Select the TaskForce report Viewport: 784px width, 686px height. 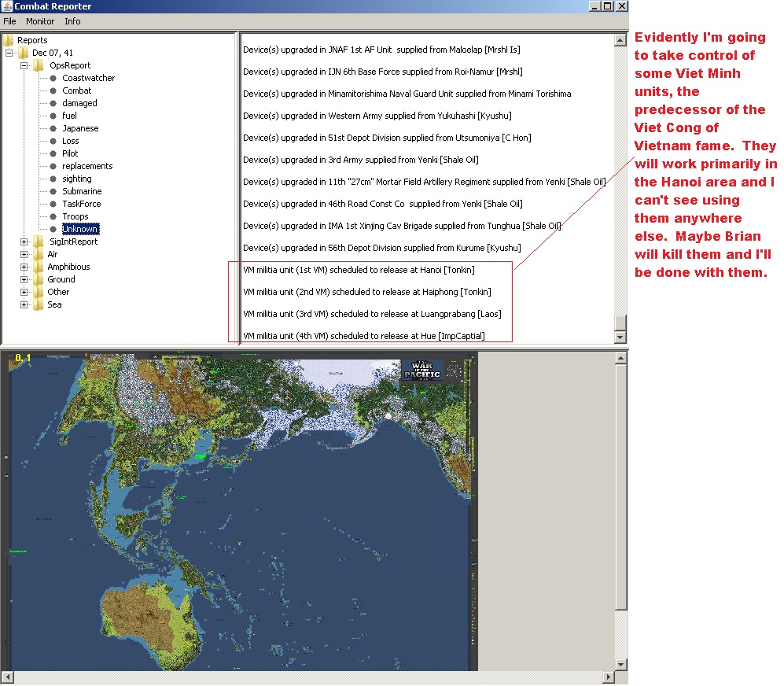[82, 204]
